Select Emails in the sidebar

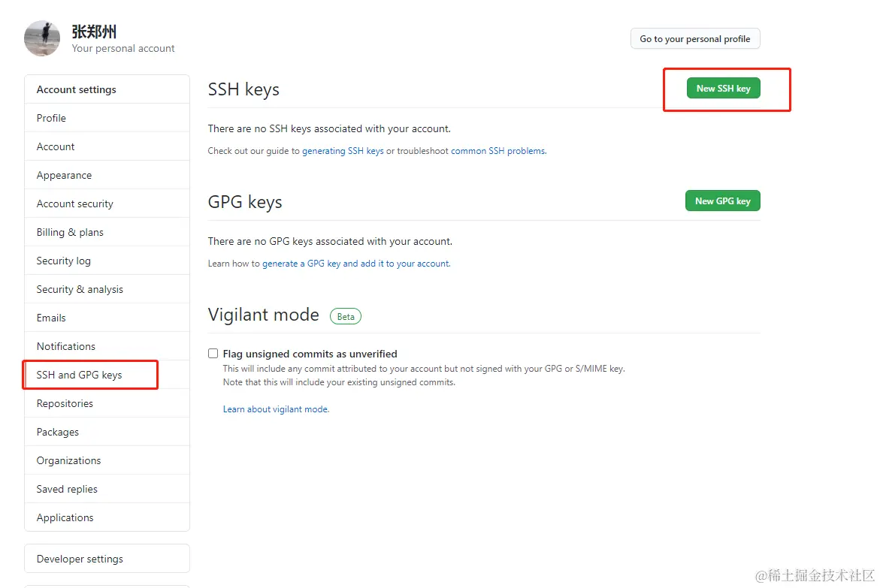[51, 318]
